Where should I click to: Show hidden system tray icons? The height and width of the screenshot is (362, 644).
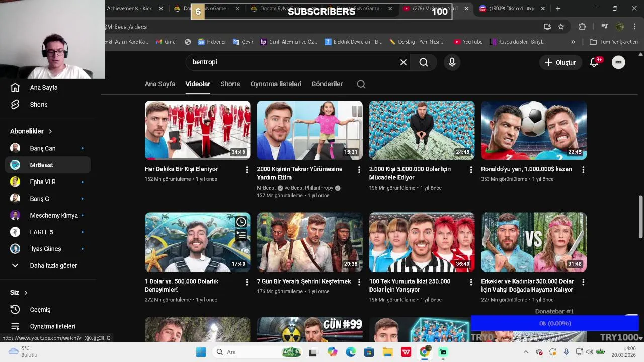(526, 352)
